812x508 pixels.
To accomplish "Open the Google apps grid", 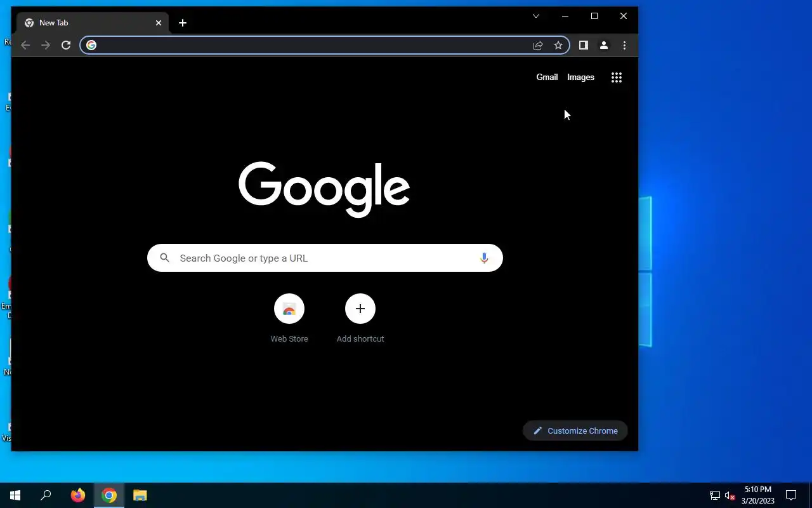I will pyautogui.click(x=617, y=77).
